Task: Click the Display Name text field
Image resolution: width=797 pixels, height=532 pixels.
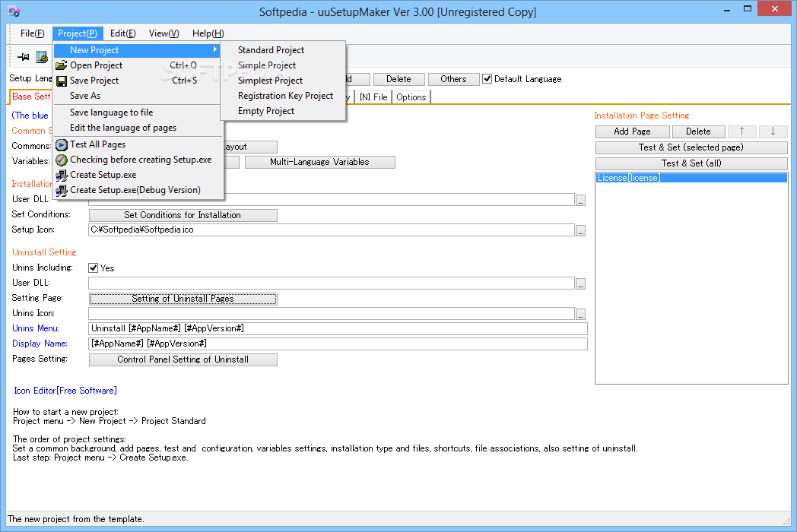Action: coord(338,344)
